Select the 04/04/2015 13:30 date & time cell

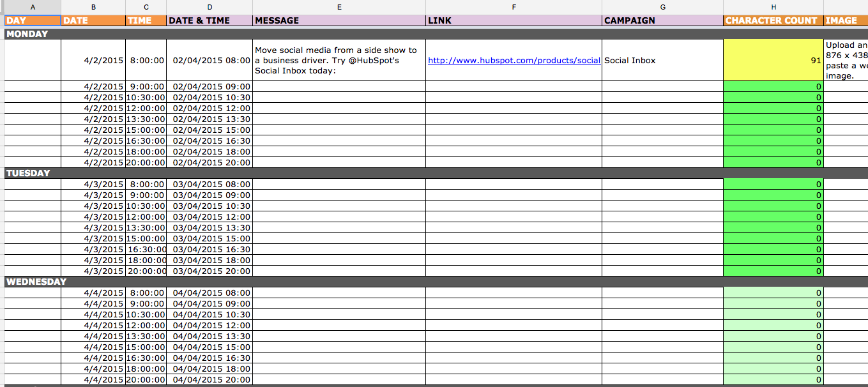pos(209,337)
